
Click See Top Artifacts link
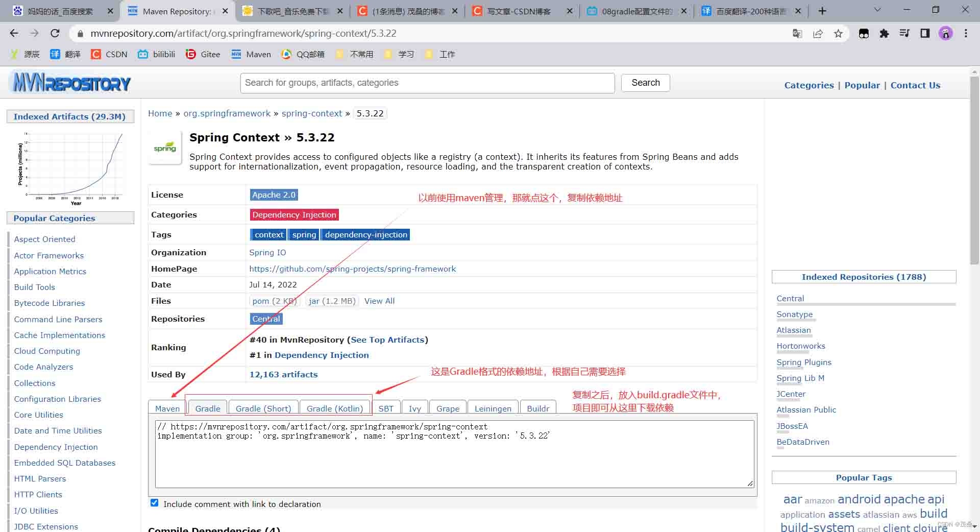click(x=387, y=340)
